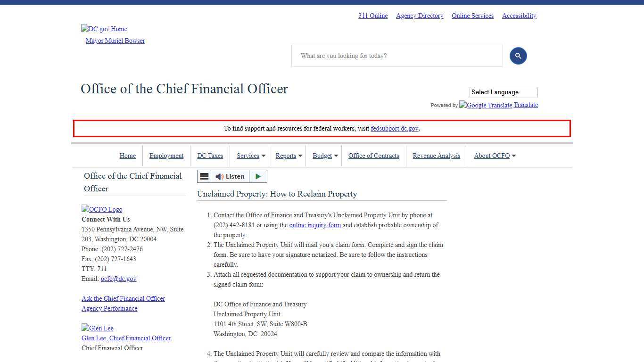
Task: Open the ReadSpeaker hamburger menu
Action: pyautogui.click(x=204, y=176)
